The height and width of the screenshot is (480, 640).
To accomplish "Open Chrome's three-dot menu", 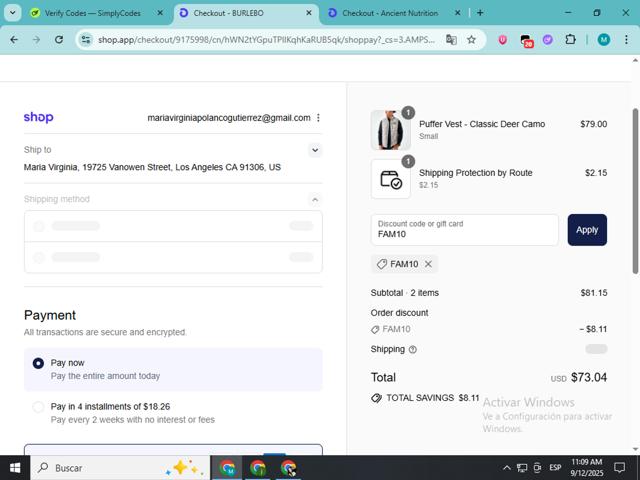I will [x=626, y=40].
